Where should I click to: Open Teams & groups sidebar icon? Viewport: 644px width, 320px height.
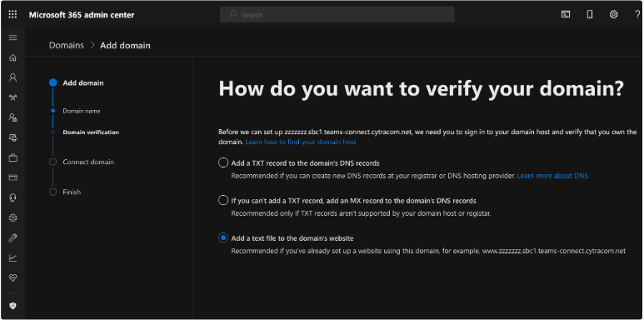pos(12,97)
